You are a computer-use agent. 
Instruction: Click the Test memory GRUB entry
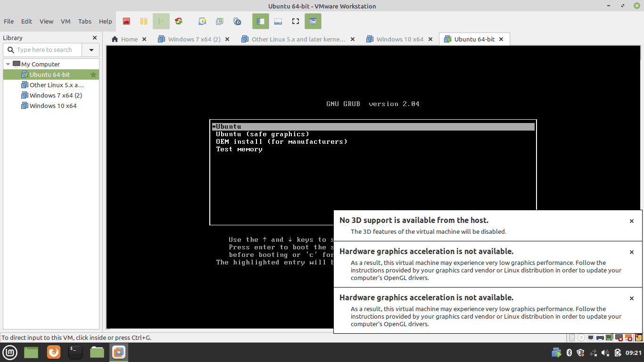(239, 149)
